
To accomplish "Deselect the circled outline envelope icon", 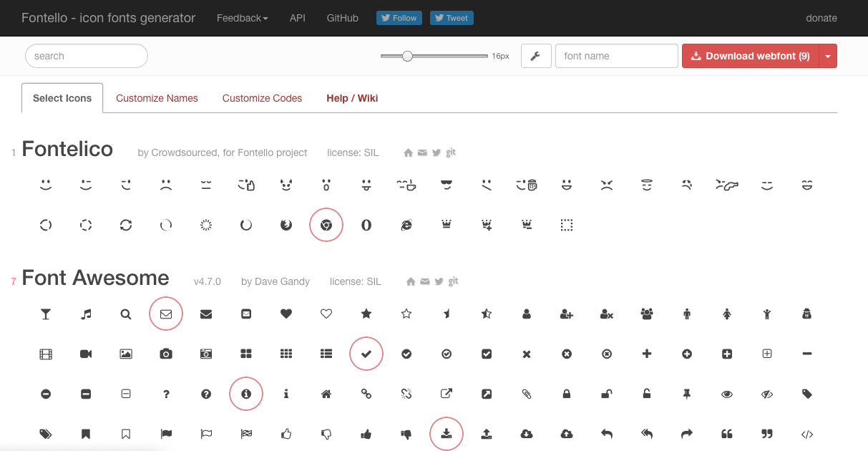I will [x=166, y=314].
